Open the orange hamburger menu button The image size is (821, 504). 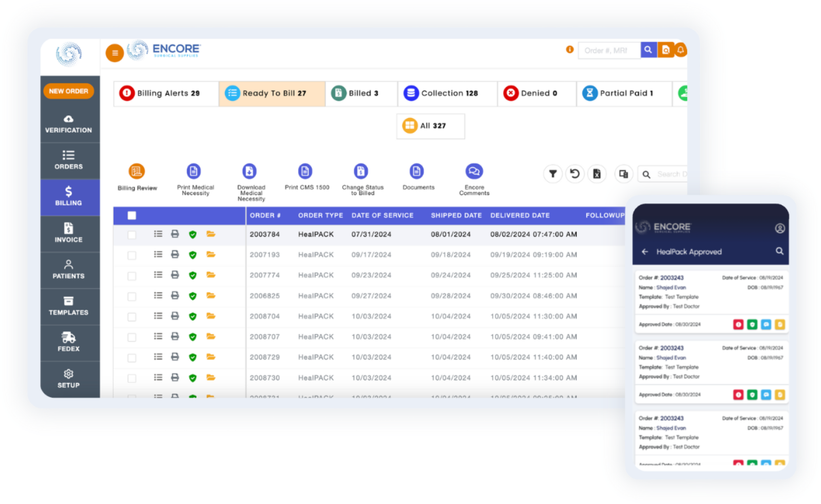114,53
